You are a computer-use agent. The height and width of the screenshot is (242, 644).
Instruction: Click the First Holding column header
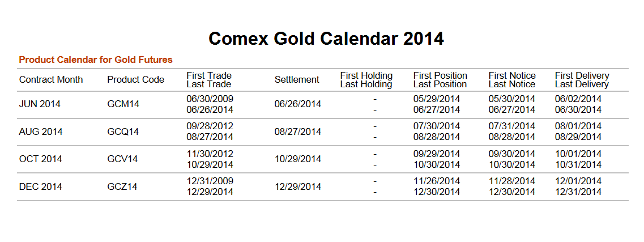(x=366, y=76)
